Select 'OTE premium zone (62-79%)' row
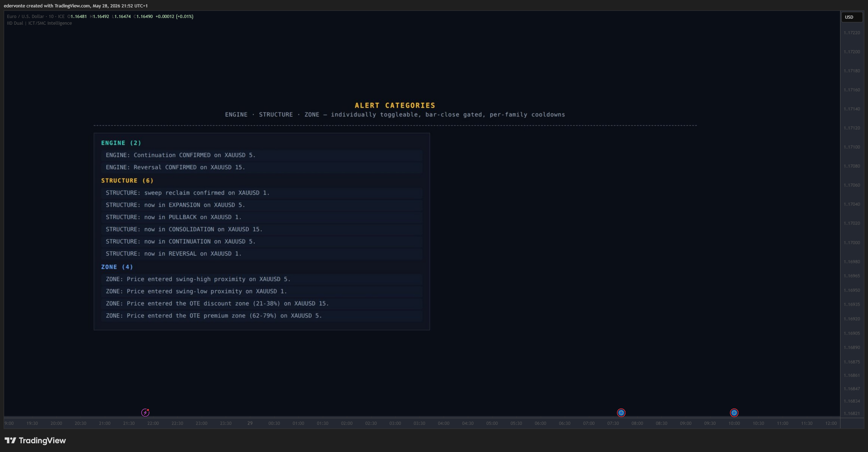Viewport: 868px width, 452px height. [x=262, y=316]
